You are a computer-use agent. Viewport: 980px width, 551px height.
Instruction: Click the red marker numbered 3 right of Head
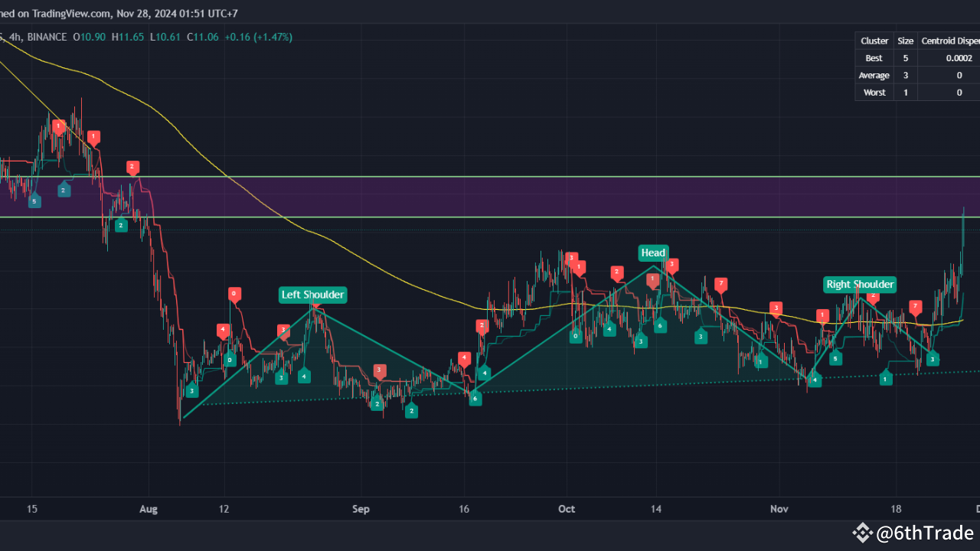click(x=671, y=266)
